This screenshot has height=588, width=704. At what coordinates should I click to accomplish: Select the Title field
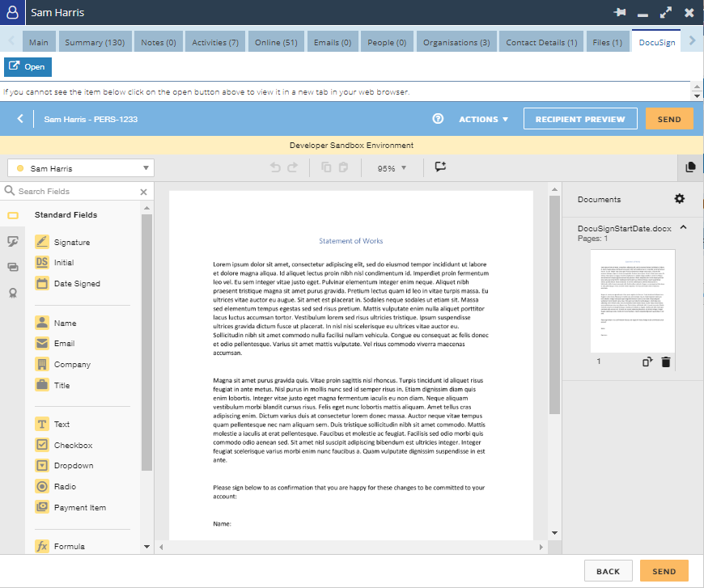53,385
